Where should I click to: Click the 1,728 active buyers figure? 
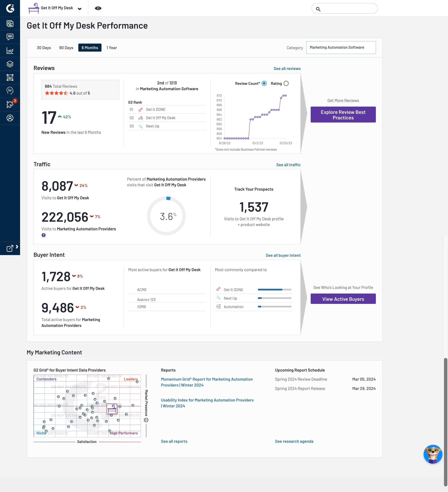point(56,277)
